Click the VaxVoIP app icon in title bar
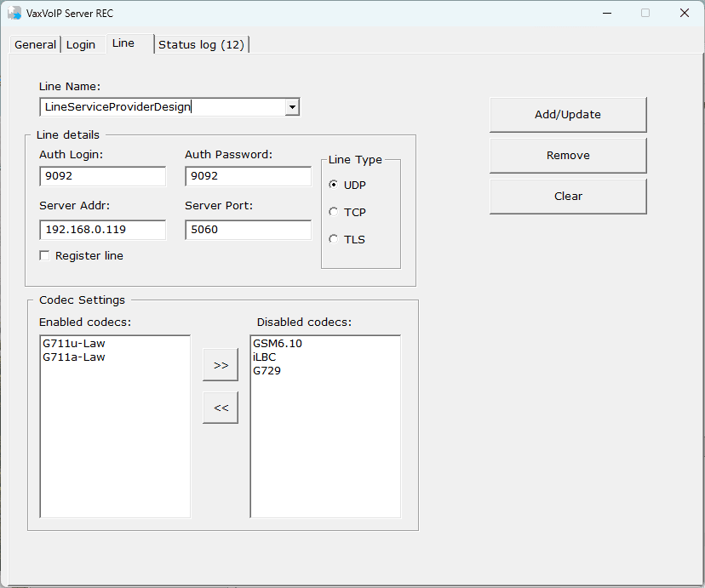The image size is (705, 588). pos(14,13)
